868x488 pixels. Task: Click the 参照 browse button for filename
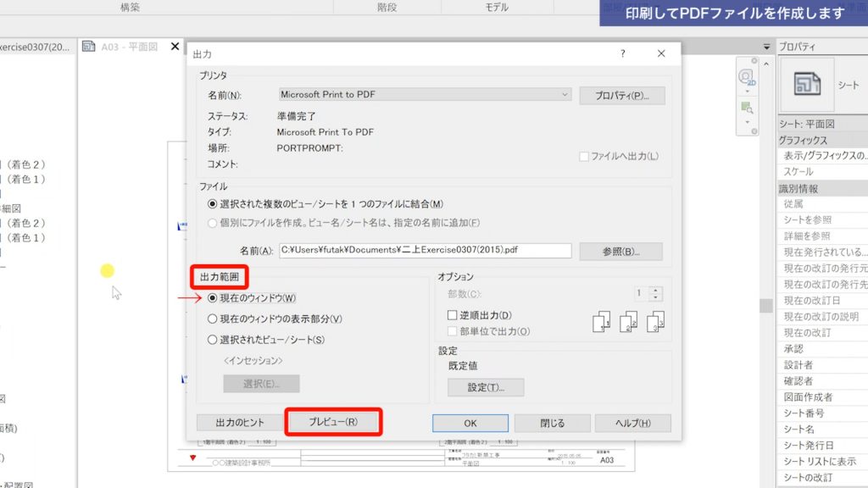[x=620, y=251]
